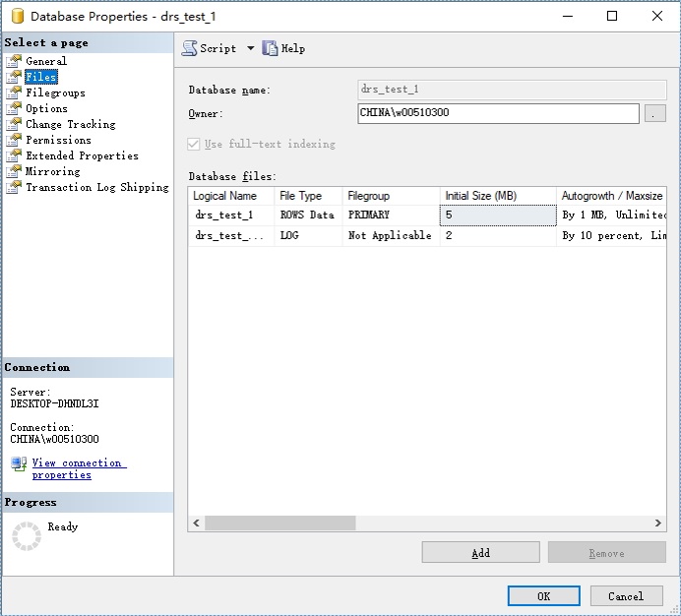681x616 pixels.
Task: Toggle the Use full-text indexing checkbox
Action: point(193,144)
